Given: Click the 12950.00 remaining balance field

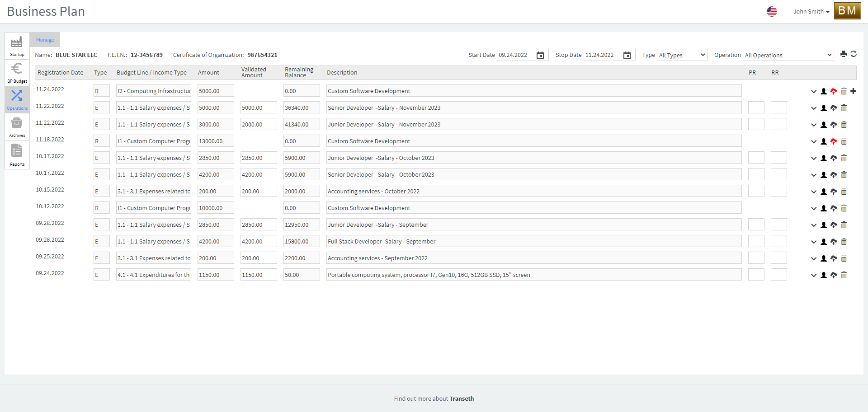Looking at the screenshot, I should (x=302, y=225).
